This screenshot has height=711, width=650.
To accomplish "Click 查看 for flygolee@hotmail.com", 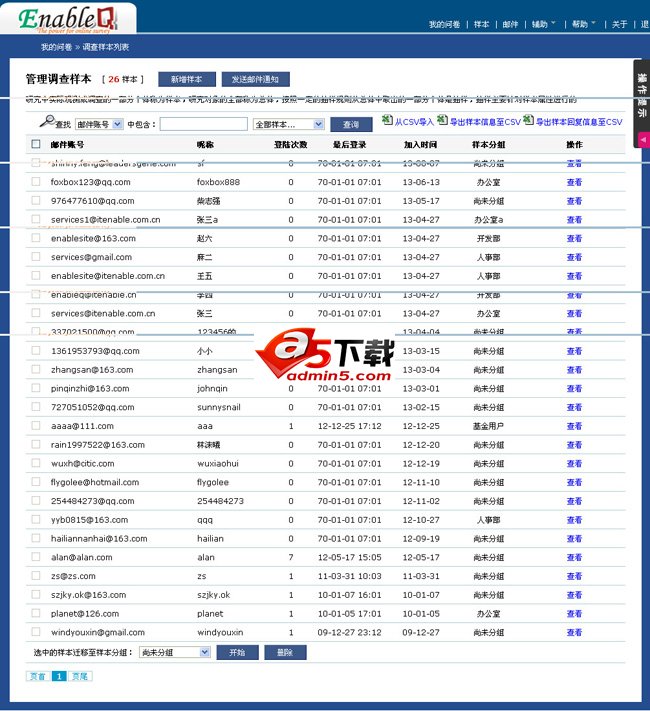I will [574, 482].
